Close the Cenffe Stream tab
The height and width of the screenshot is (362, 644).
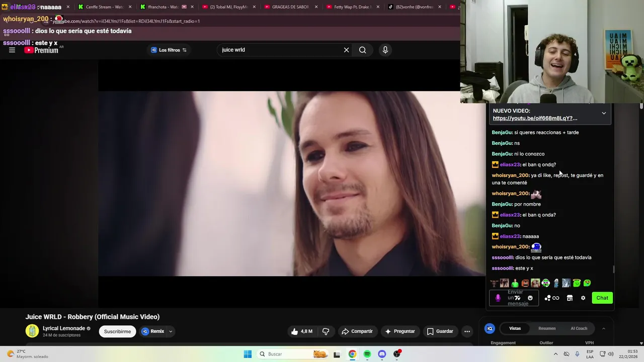(x=130, y=7)
